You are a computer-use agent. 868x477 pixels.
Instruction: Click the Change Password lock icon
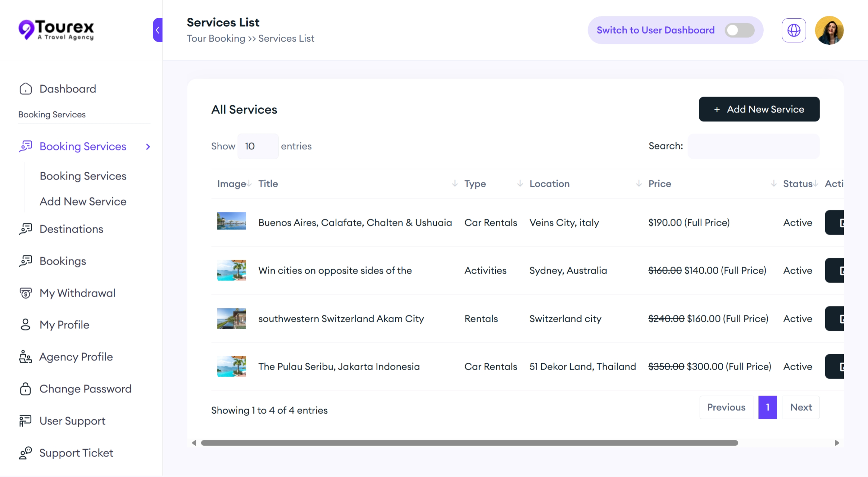coord(25,389)
